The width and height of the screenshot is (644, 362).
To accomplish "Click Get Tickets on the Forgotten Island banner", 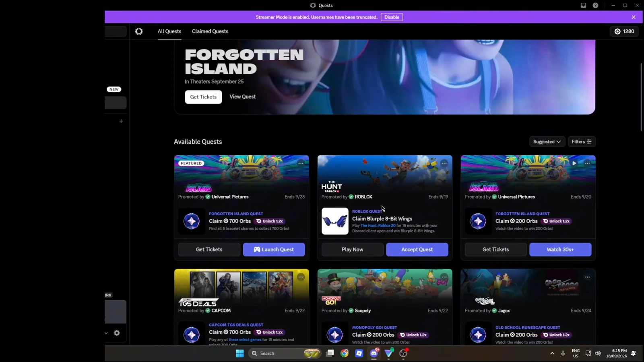I will [x=203, y=97].
